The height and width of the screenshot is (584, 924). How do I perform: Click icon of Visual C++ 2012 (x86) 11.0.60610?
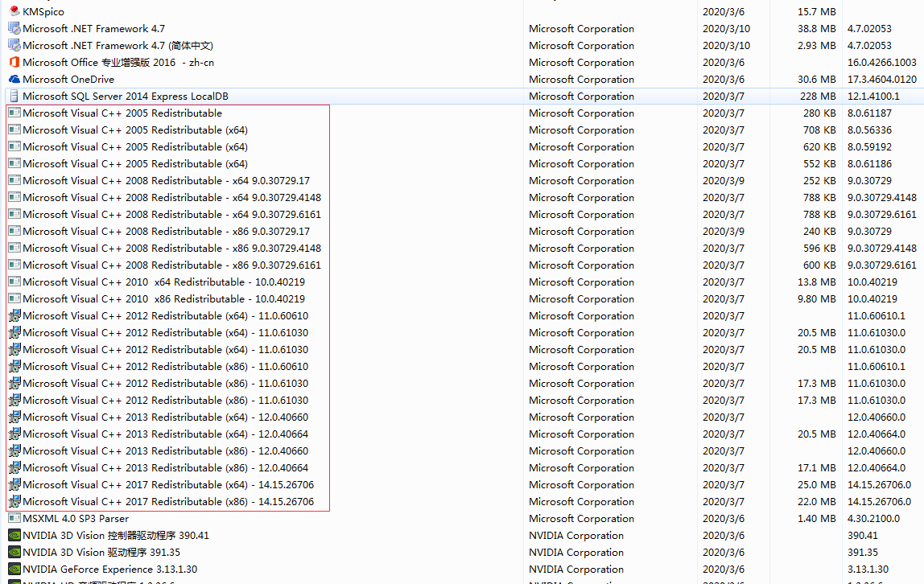[x=14, y=366]
